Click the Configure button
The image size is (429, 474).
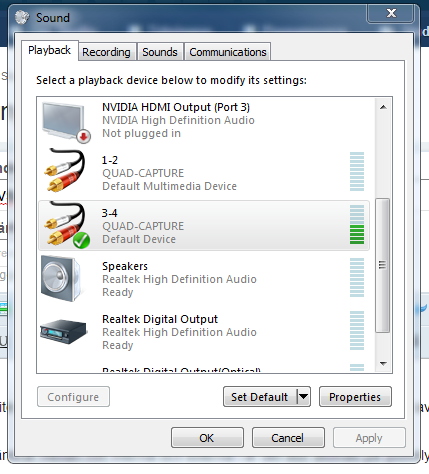coord(73,397)
